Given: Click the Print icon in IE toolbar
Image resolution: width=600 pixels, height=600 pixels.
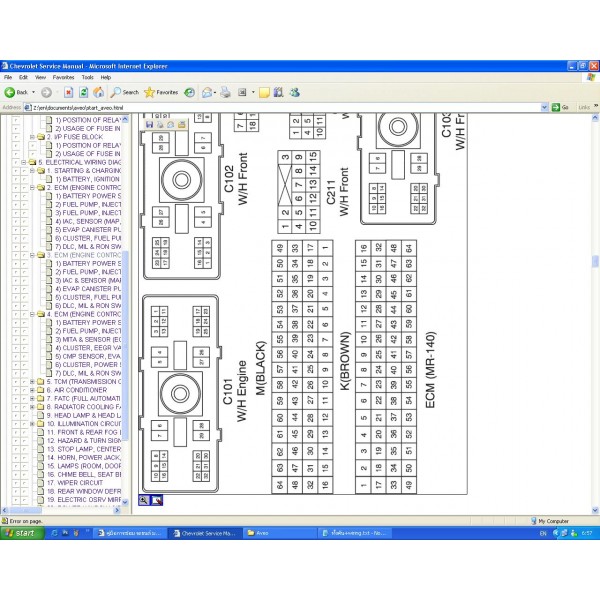Looking at the screenshot, I should (226, 92).
